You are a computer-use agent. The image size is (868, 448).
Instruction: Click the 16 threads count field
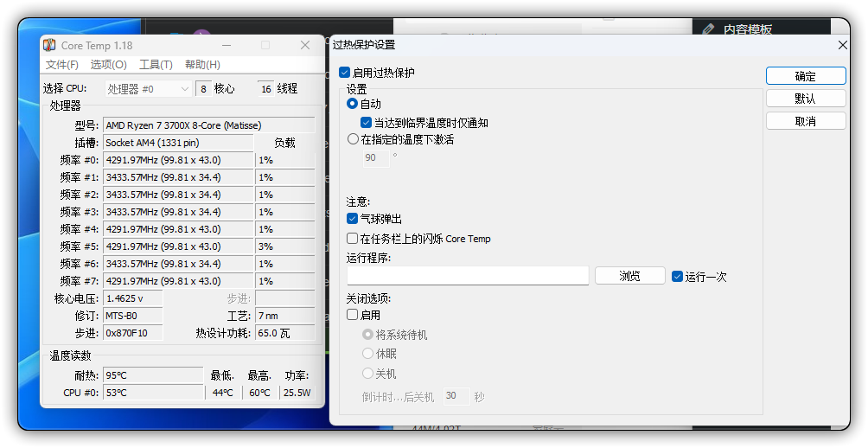coord(266,88)
